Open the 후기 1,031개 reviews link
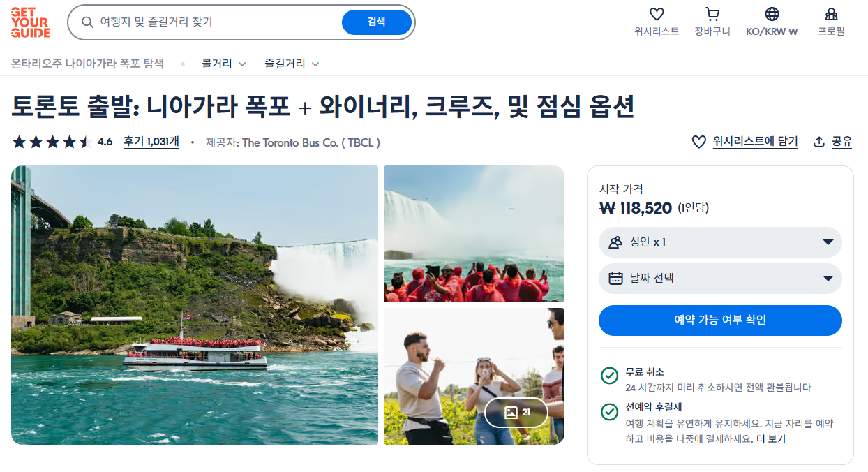Image resolution: width=868 pixels, height=472 pixels. [x=151, y=142]
